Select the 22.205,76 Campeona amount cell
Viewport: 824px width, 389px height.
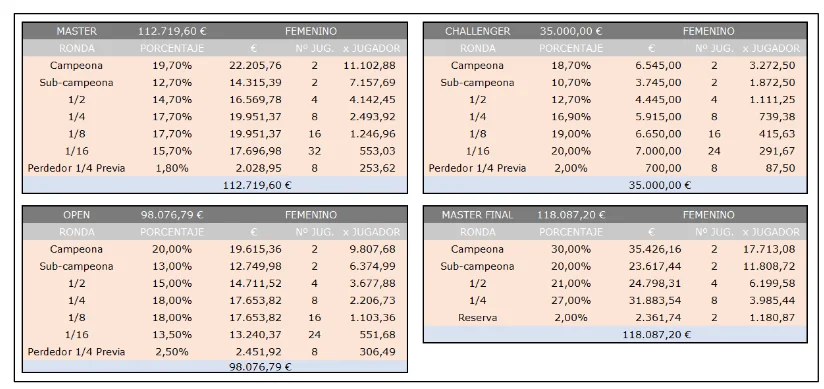click(255, 66)
